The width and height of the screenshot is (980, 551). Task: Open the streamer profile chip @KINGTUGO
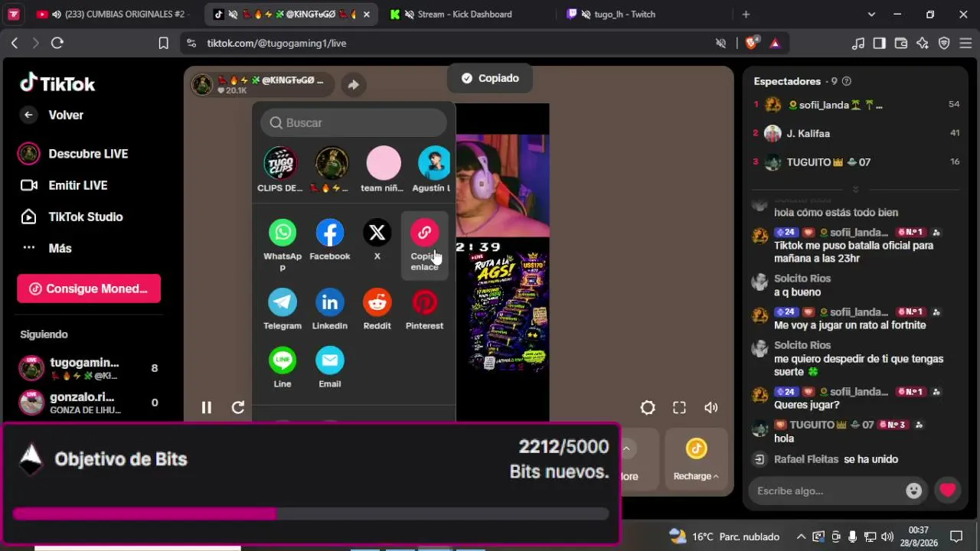coord(263,84)
